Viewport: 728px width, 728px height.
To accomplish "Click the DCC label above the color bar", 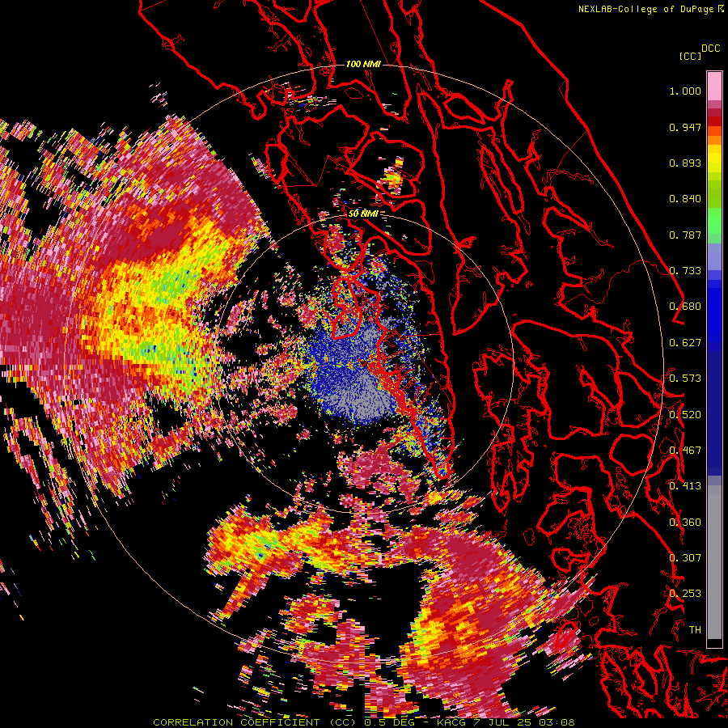I will (710, 49).
